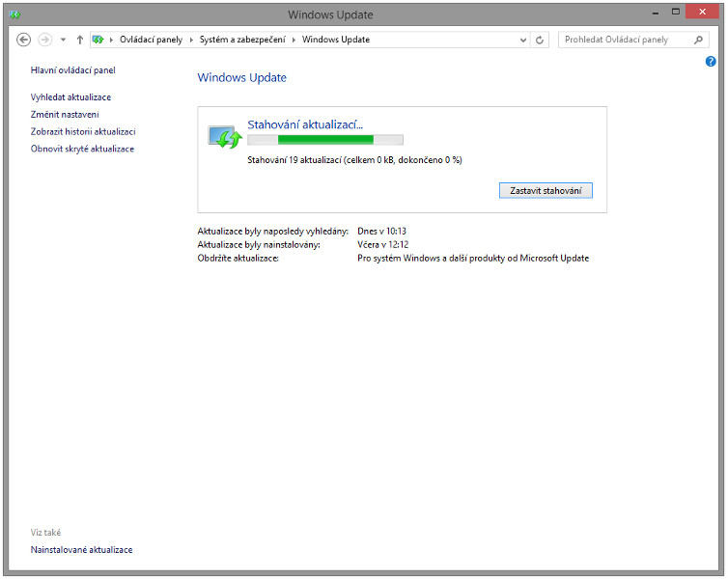This screenshot has height=579, width=728.
Task: Click Vyhledat aktualizace link
Action: (x=70, y=96)
